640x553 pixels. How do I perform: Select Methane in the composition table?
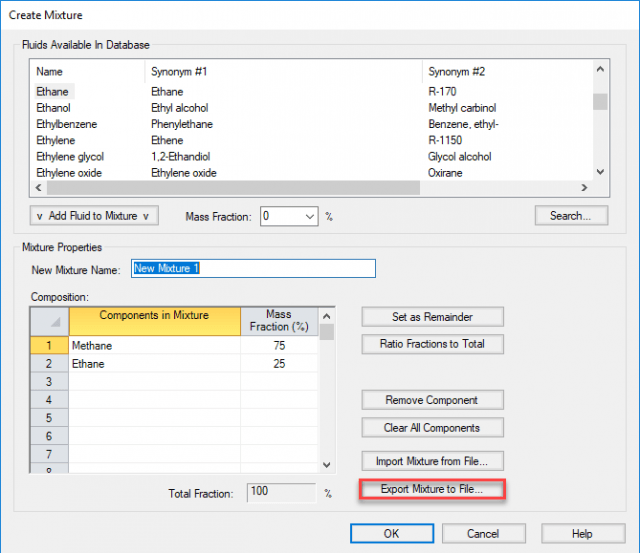(x=155, y=346)
